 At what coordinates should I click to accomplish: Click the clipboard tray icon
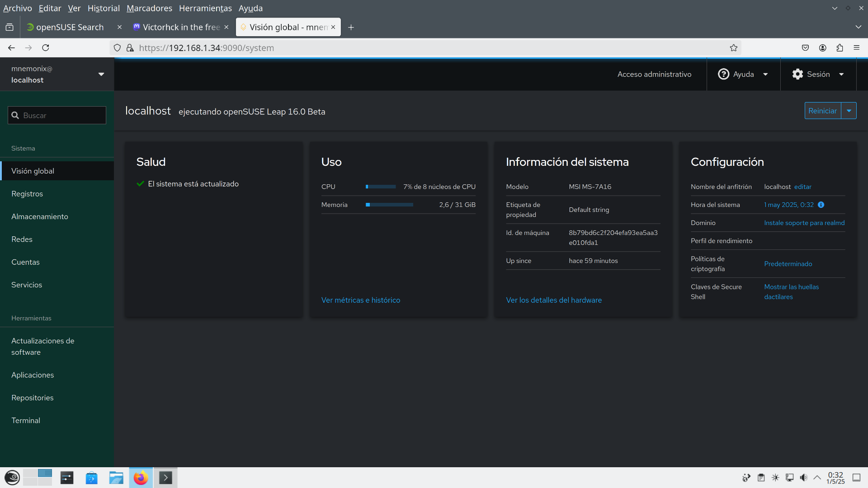[761, 478]
